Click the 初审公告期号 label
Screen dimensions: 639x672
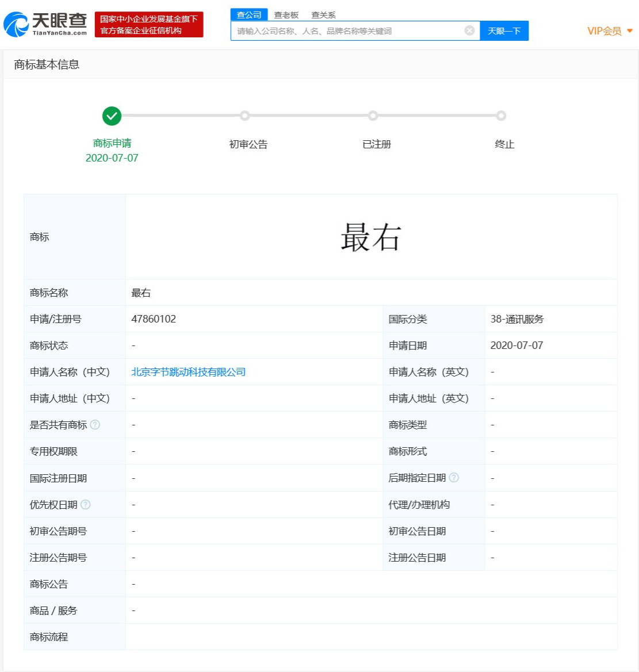click(x=58, y=531)
